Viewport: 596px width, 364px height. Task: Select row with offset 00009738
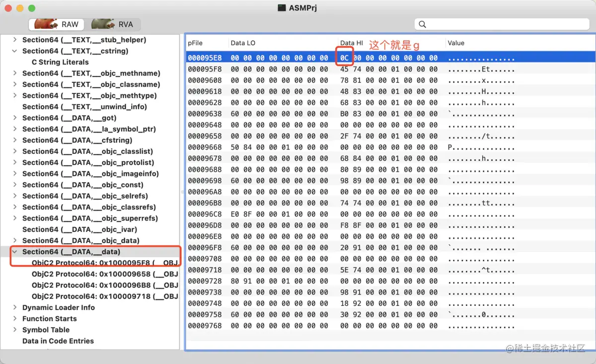(390, 292)
